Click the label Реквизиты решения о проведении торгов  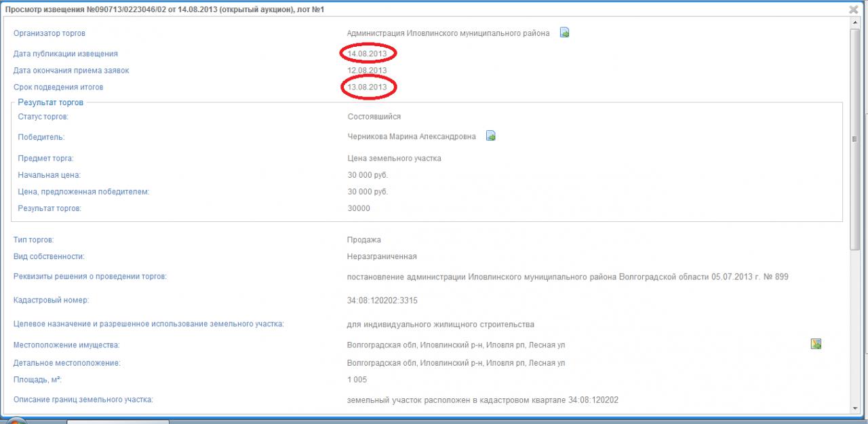click(90, 277)
